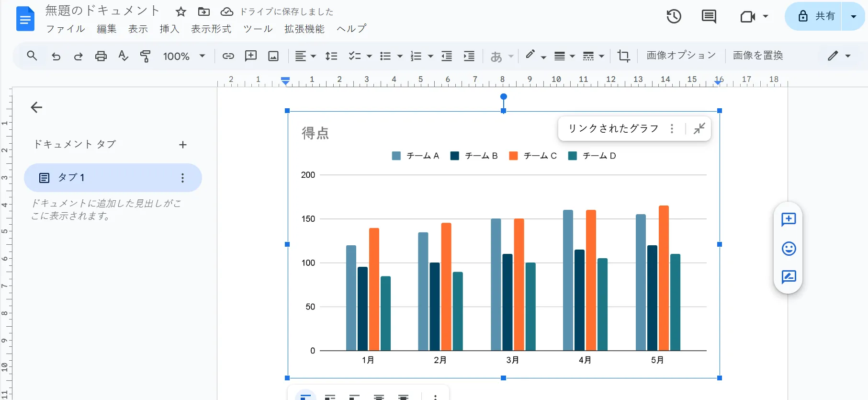Click the undo arrow icon
The width and height of the screenshot is (868, 400).
point(56,56)
